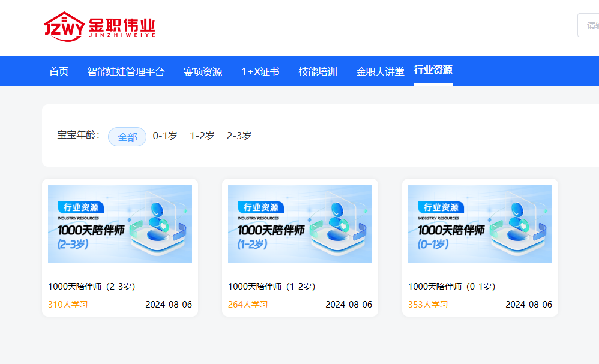Image resolution: width=599 pixels, height=364 pixels.
Task: Select the 1+X证书 menu item
Action: coord(260,72)
